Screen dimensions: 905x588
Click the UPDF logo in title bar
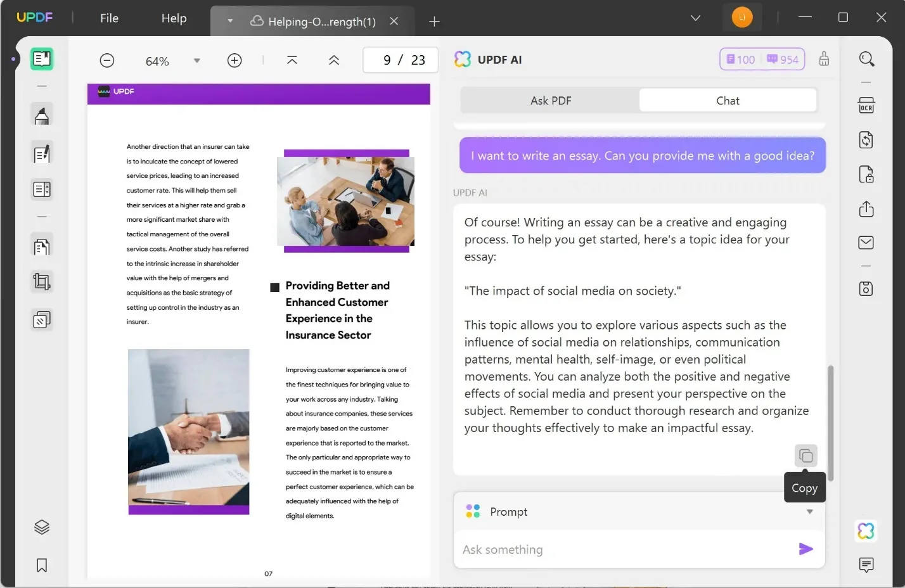(x=34, y=18)
